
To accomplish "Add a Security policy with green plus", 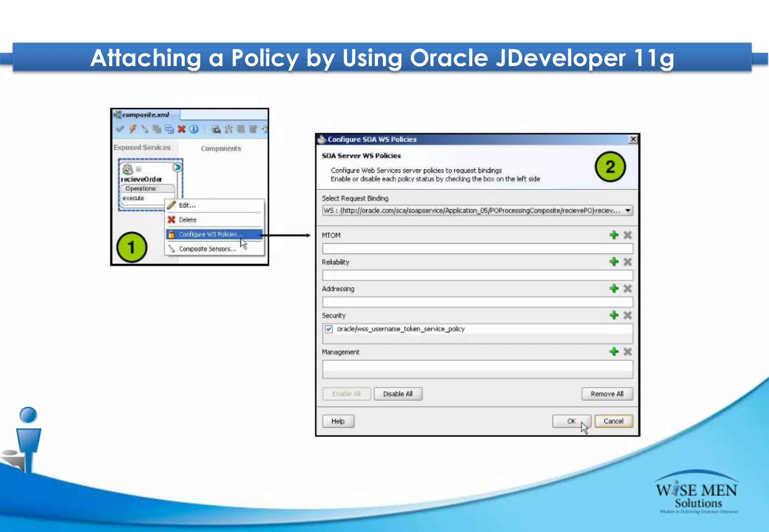I will pos(614,315).
